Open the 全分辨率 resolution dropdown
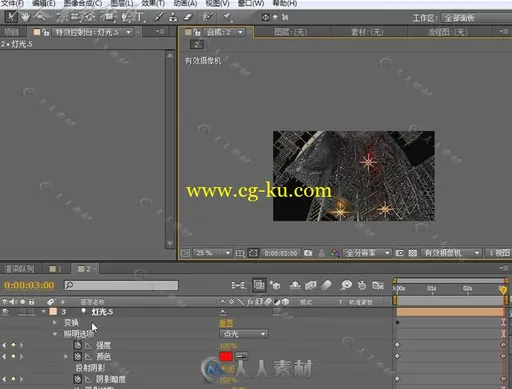 [x=367, y=253]
